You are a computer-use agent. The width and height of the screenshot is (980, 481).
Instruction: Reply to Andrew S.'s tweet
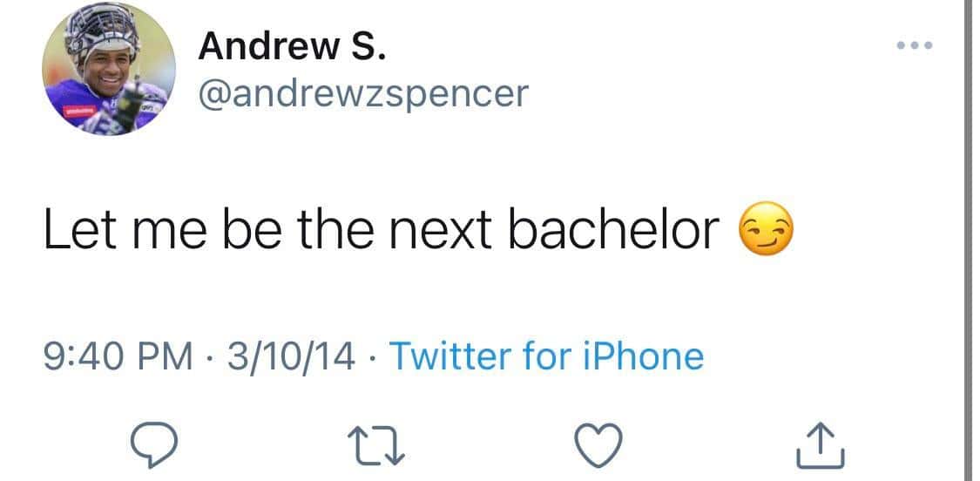tap(154, 444)
